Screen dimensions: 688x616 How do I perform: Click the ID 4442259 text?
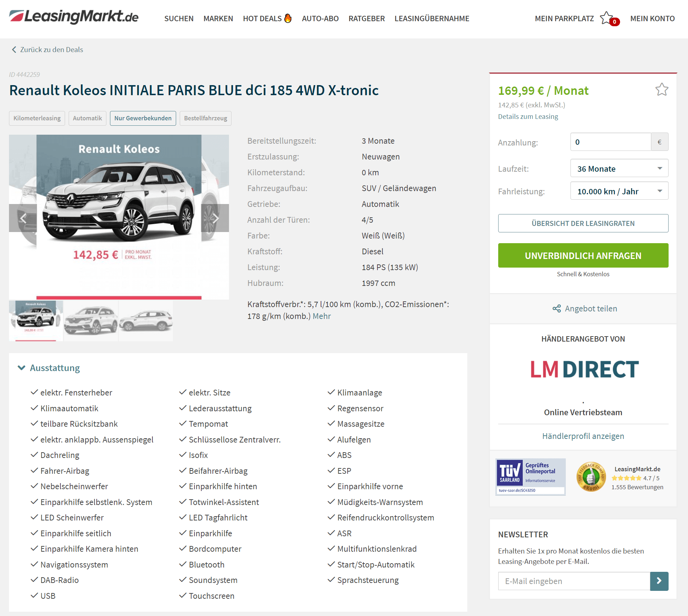pos(24,75)
